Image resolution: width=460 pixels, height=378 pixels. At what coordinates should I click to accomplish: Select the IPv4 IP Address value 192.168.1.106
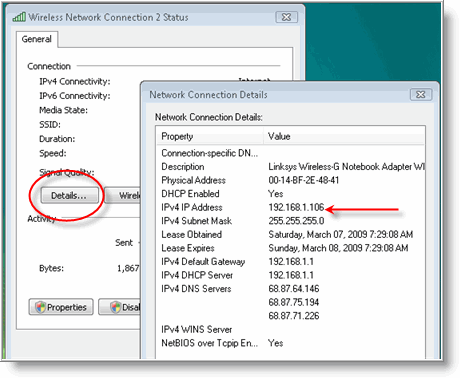tap(296, 207)
